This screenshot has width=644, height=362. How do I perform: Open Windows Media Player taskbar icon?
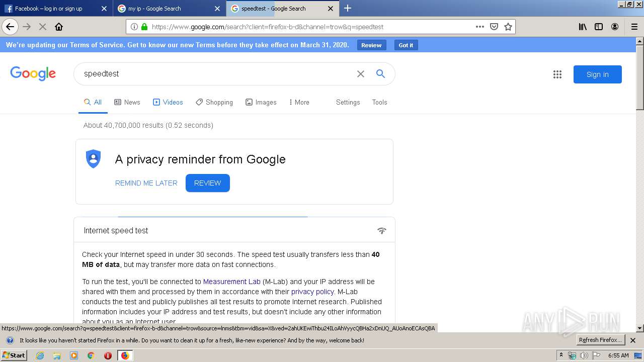[x=74, y=355]
